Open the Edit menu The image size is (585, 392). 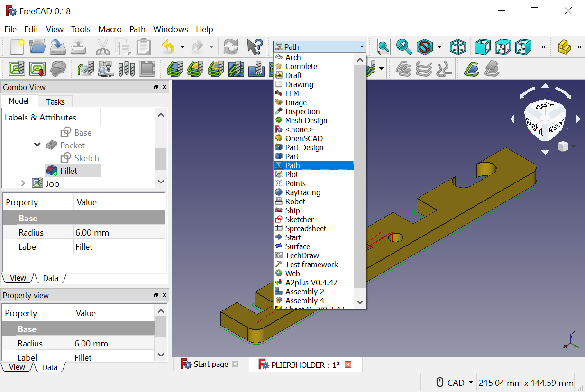pyautogui.click(x=31, y=29)
